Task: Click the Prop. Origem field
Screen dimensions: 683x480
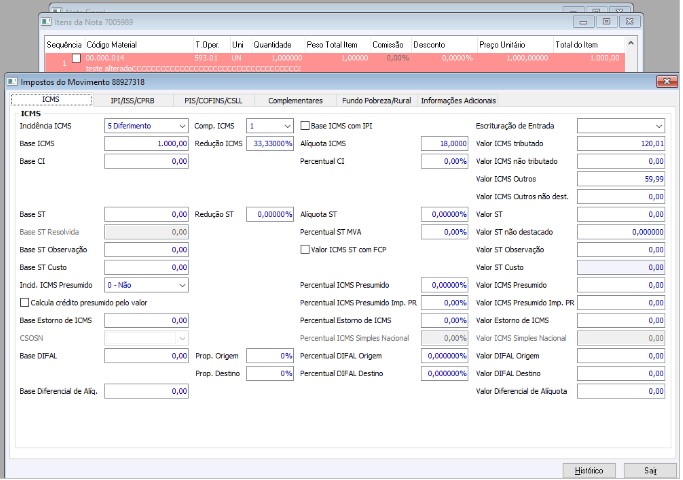Action: [270, 356]
